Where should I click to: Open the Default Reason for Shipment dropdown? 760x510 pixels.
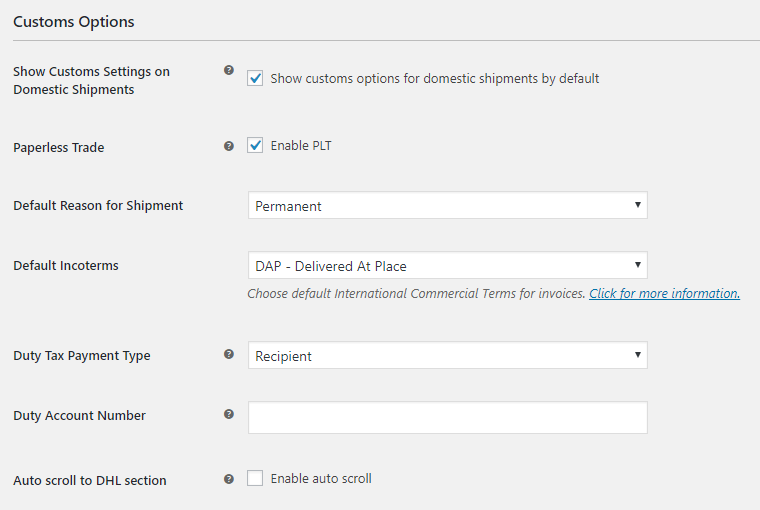point(447,206)
